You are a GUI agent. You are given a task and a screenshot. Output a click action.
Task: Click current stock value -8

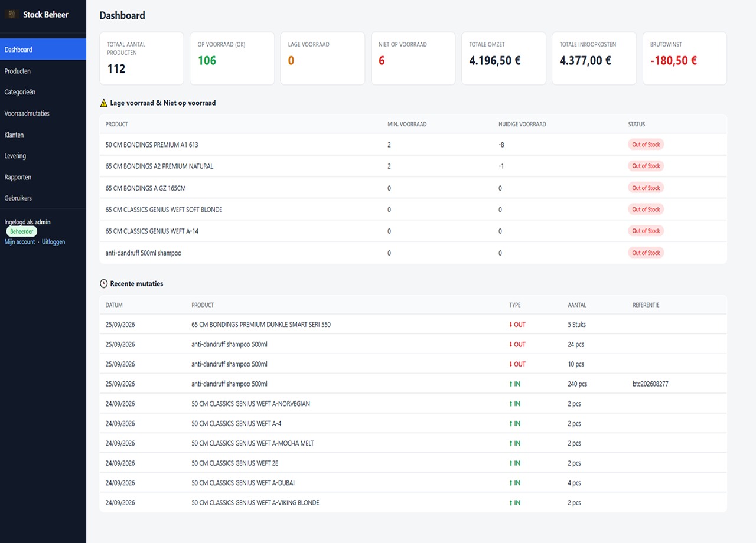click(x=501, y=145)
